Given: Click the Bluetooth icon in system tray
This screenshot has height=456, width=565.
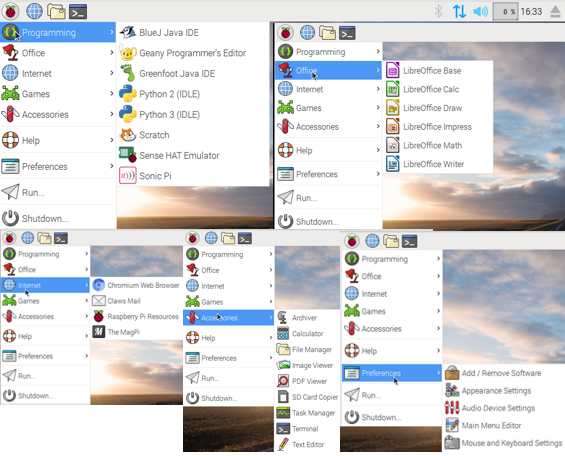Looking at the screenshot, I should 438,12.
